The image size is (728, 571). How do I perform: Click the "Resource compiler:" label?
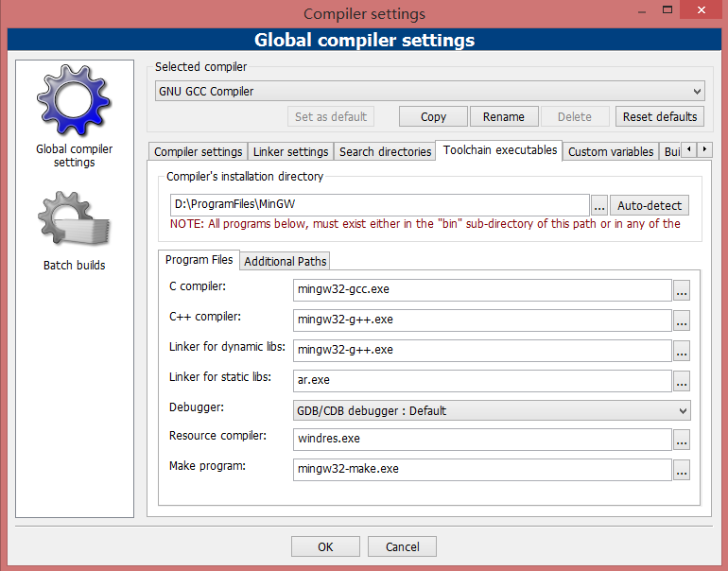click(x=217, y=436)
